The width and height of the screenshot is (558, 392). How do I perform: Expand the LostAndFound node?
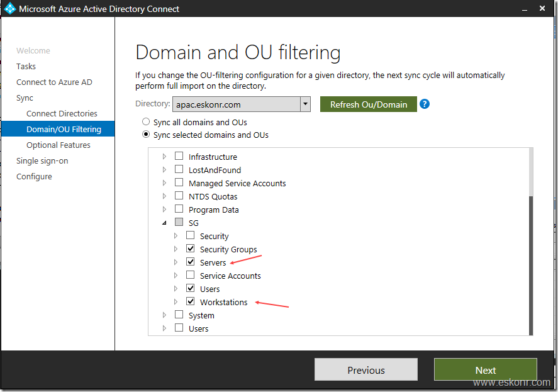coord(164,169)
